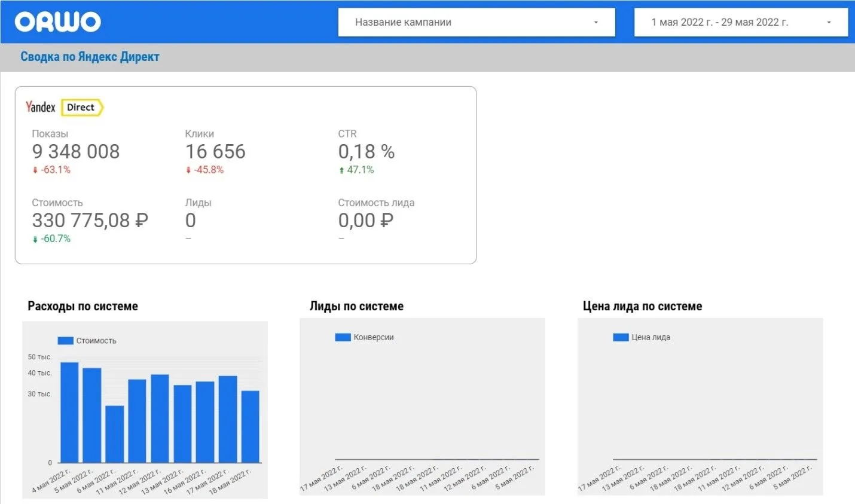Click the 6 мая 2022 г. expense bar
855x504 pixels.
click(115, 434)
